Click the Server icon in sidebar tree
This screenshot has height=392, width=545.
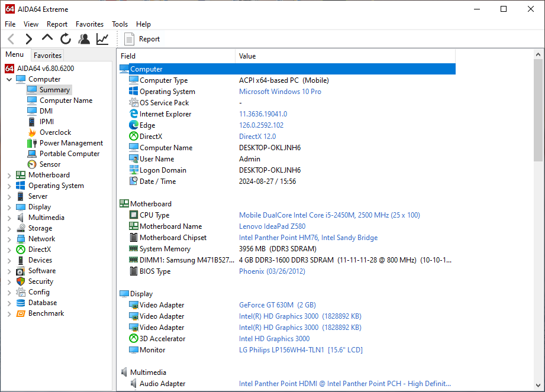21,196
